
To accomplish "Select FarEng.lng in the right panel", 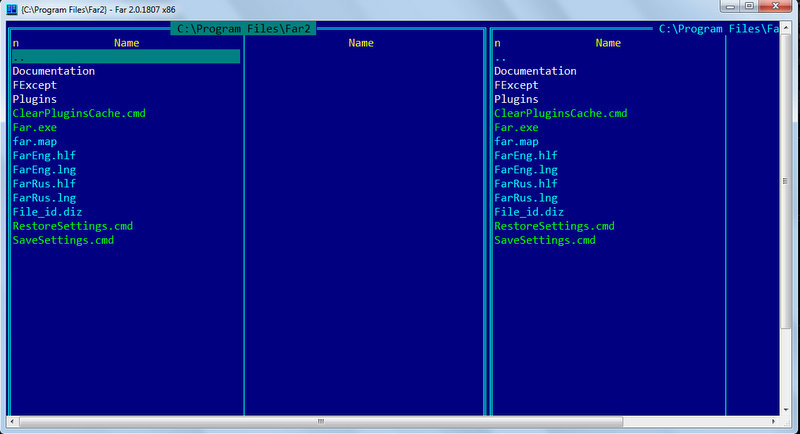I will 526,170.
